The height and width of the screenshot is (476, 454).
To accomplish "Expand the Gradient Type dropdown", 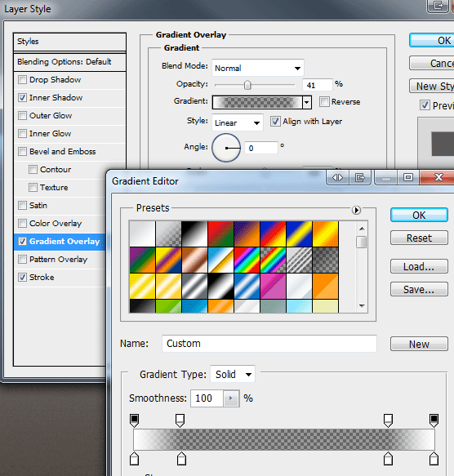I will tap(233, 374).
